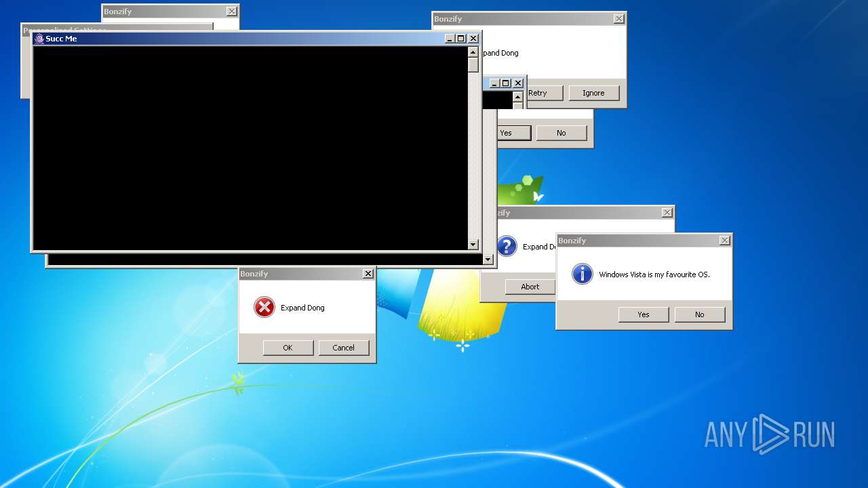Click scroll down arrow of window behind Succ Me
868x488 pixels.
[488, 260]
